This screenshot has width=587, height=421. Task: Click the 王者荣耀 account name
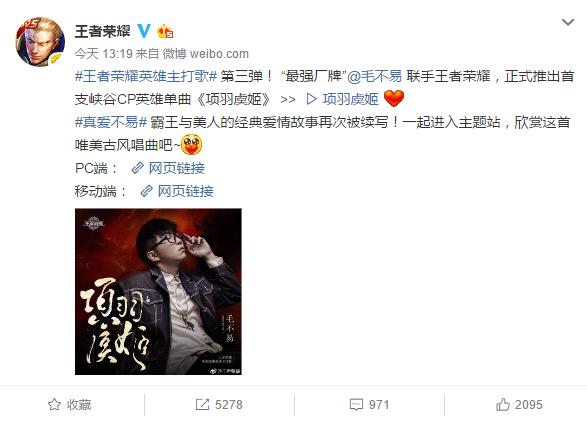point(103,31)
